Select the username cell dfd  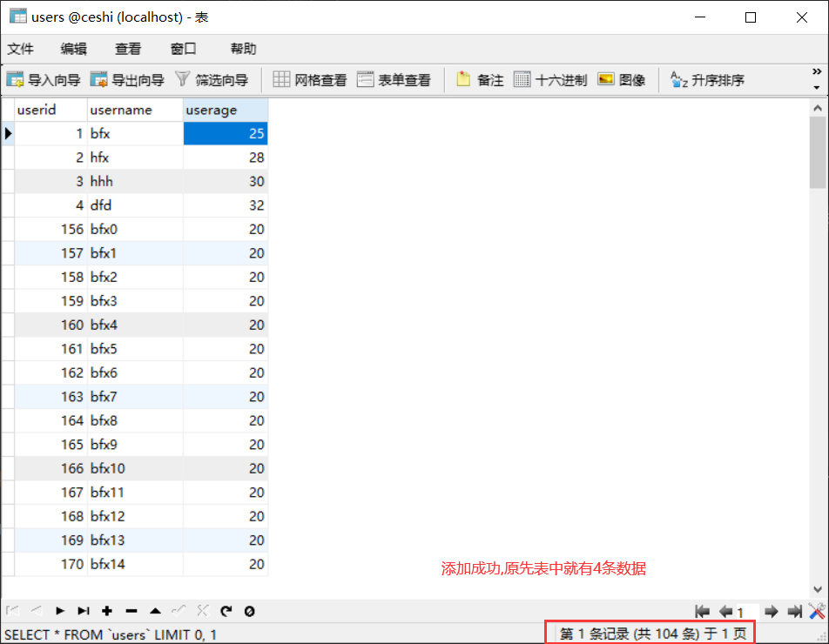(135, 205)
